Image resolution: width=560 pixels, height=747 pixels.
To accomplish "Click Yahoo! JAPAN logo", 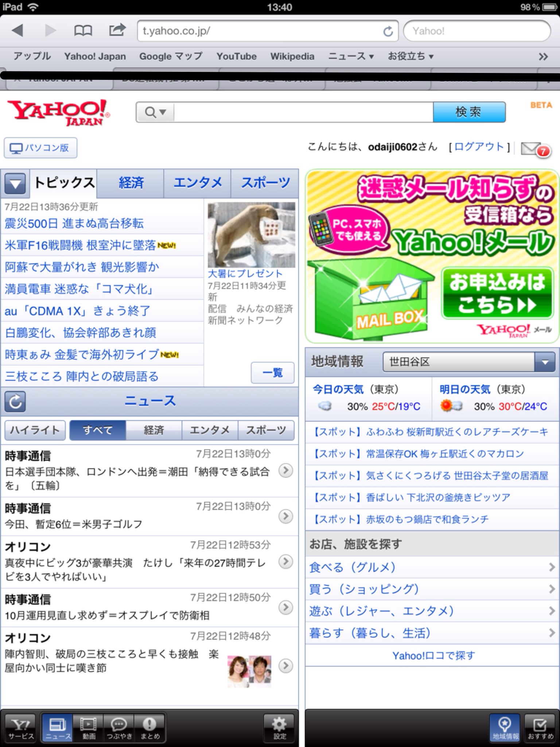I will point(58,113).
